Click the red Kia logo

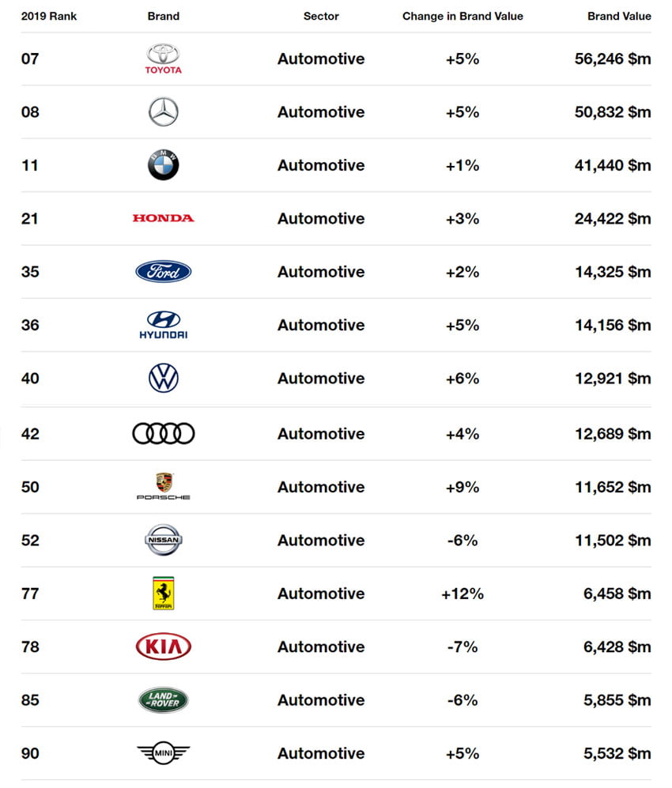163,647
